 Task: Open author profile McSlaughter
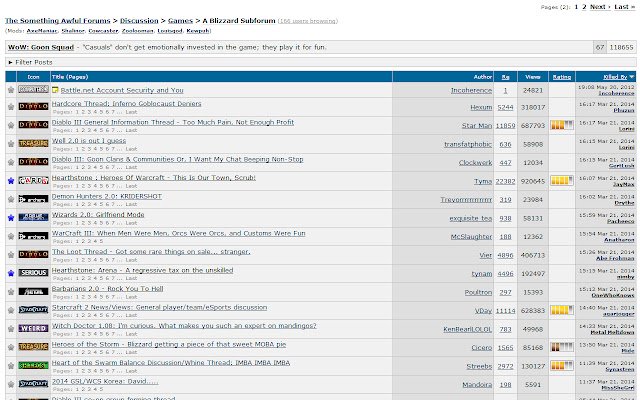click(x=471, y=237)
